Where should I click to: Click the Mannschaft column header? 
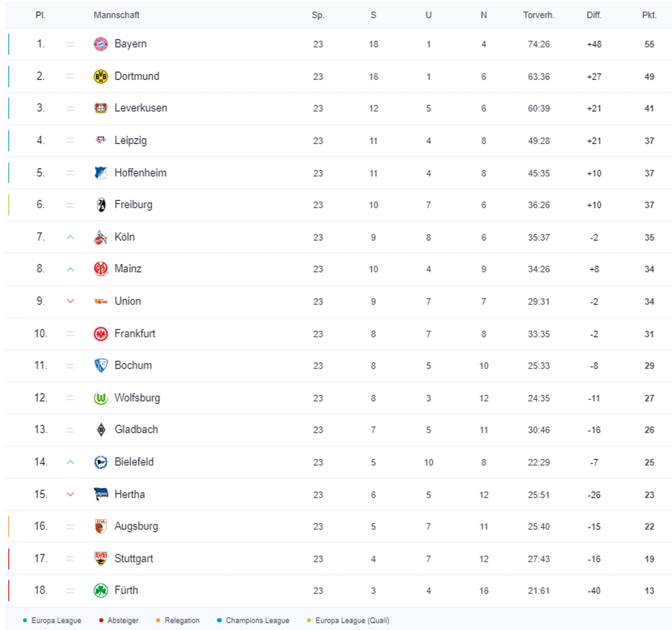116,15
